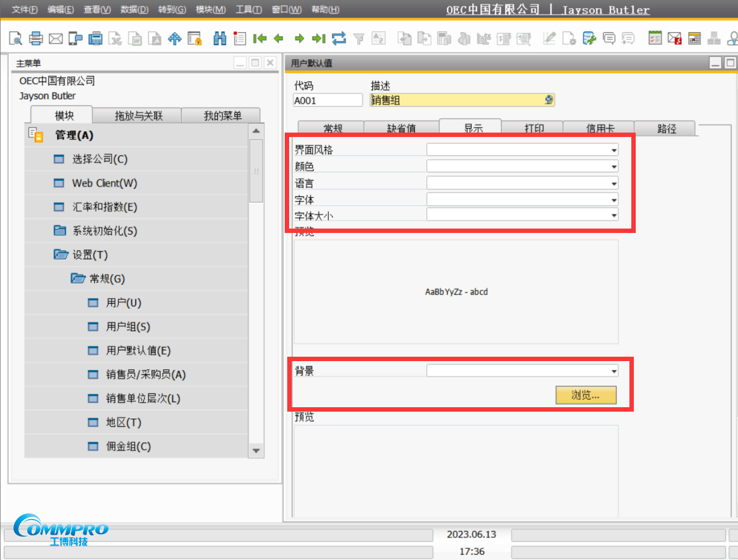Open the green to-do checklist icon
The image size is (738, 560).
pos(655,39)
